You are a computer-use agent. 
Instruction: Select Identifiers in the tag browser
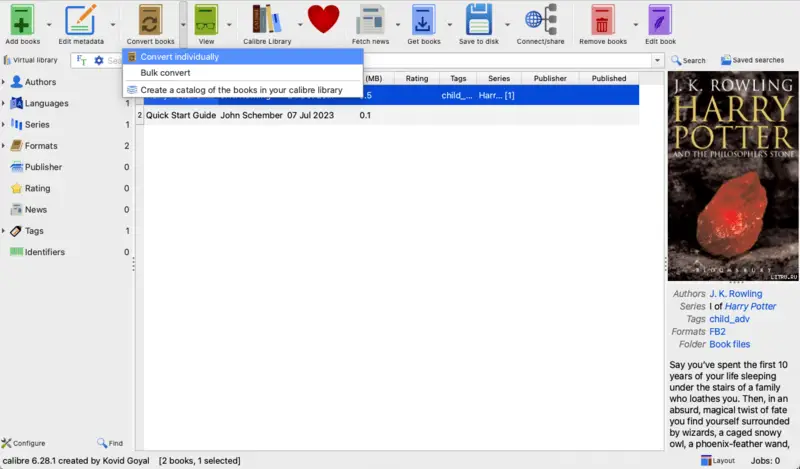tap(44, 252)
